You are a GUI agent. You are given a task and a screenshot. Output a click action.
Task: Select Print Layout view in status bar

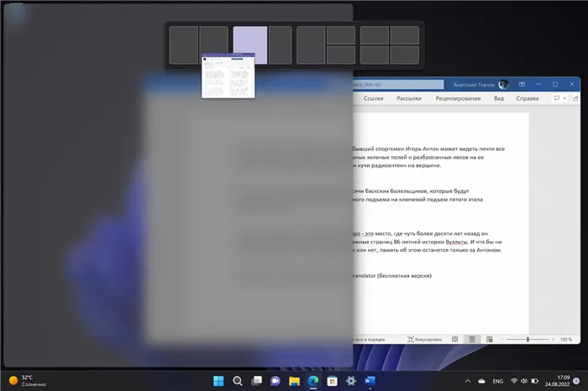[x=472, y=339]
